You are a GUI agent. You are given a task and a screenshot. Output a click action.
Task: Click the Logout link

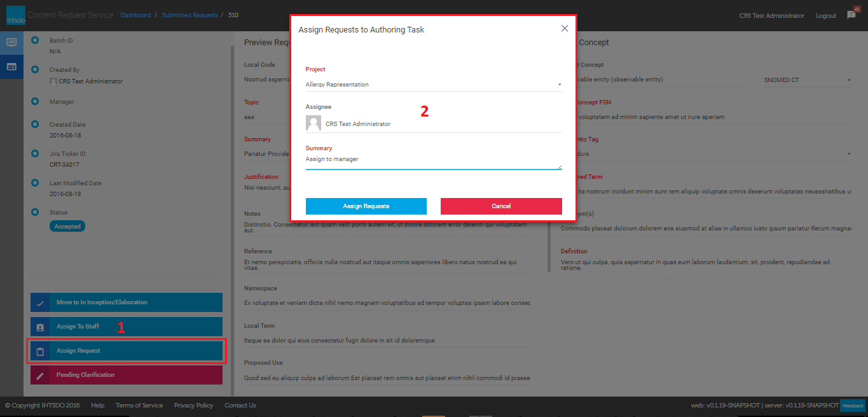825,16
